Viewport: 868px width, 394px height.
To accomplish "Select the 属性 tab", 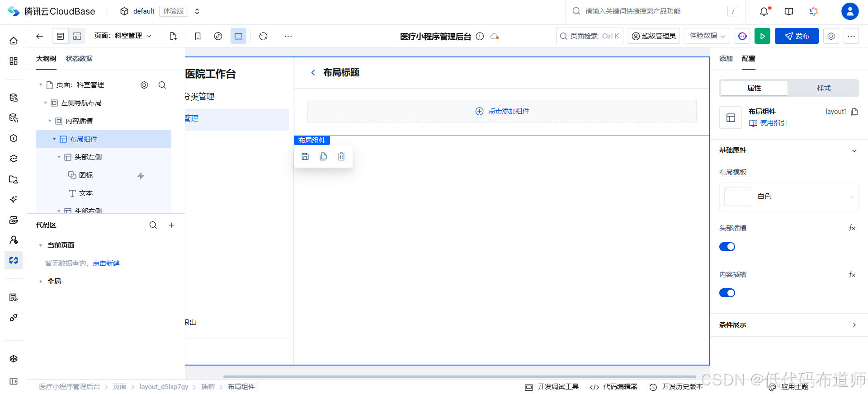I will click(754, 88).
